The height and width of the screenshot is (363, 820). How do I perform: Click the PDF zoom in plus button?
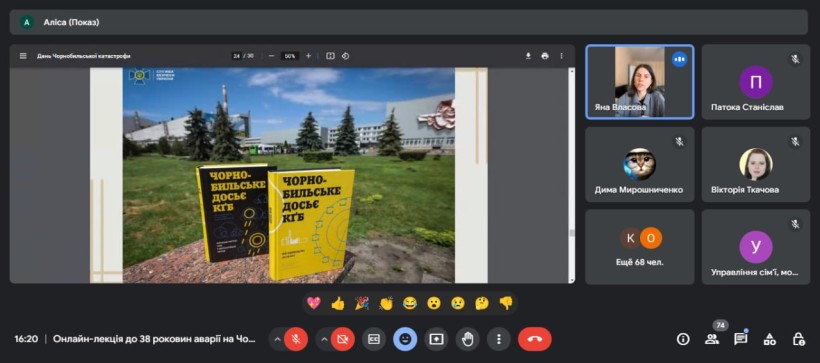[x=308, y=56]
